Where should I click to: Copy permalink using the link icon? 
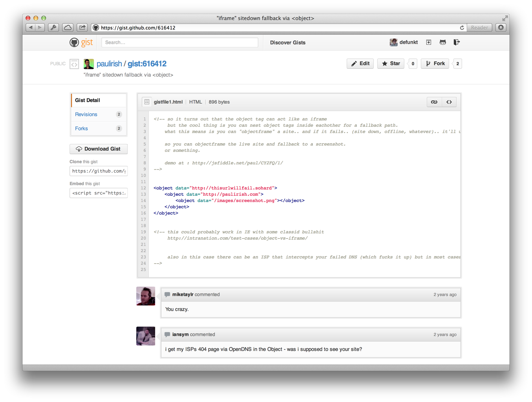click(x=434, y=102)
